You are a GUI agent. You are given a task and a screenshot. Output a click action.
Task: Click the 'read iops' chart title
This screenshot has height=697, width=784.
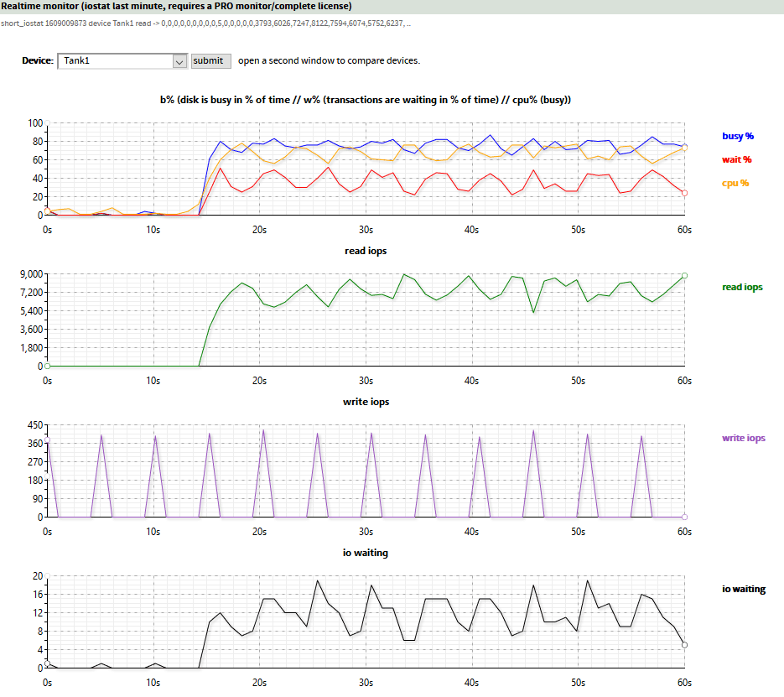[x=366, y=251]
